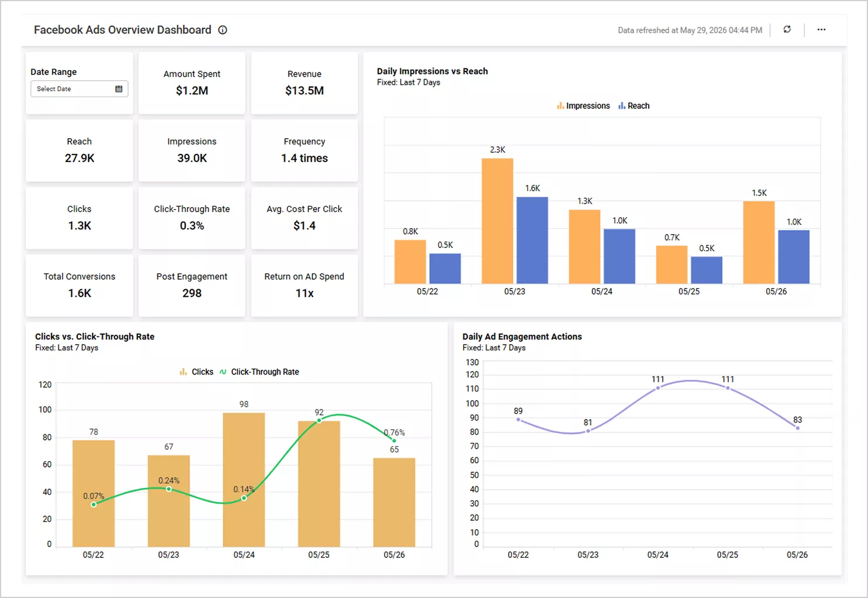Click the engagement point 111 on 05/25
The height and width of the screenshot is (598, 868).
[728, 388]
